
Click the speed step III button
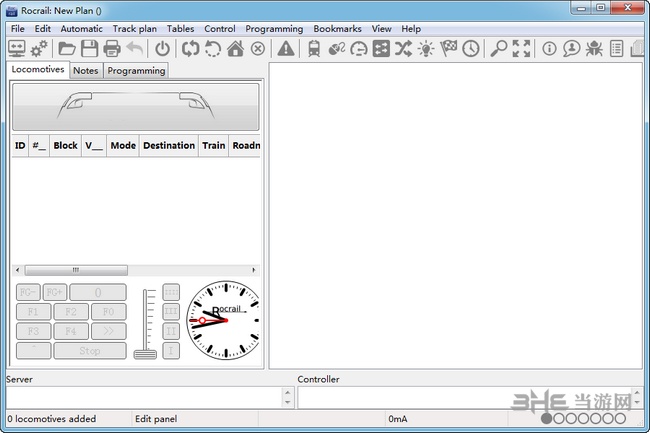click(x=171, y=312)
